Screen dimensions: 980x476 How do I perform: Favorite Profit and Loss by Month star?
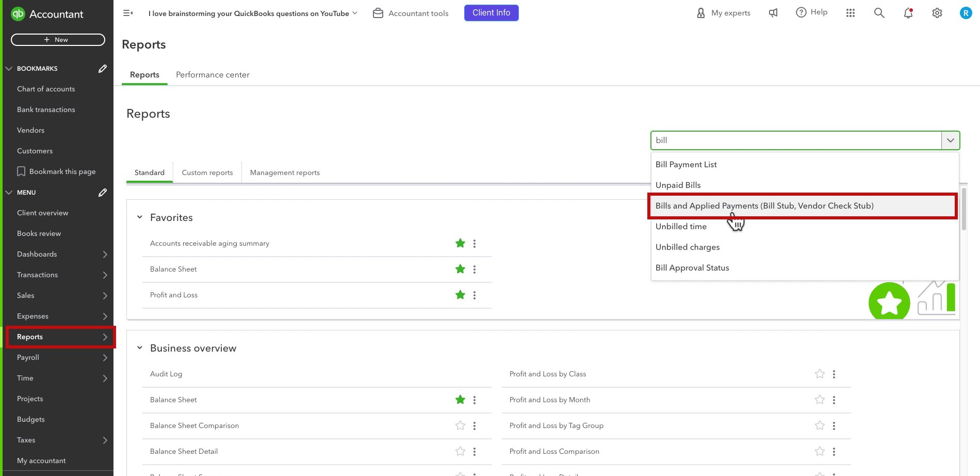820,400
